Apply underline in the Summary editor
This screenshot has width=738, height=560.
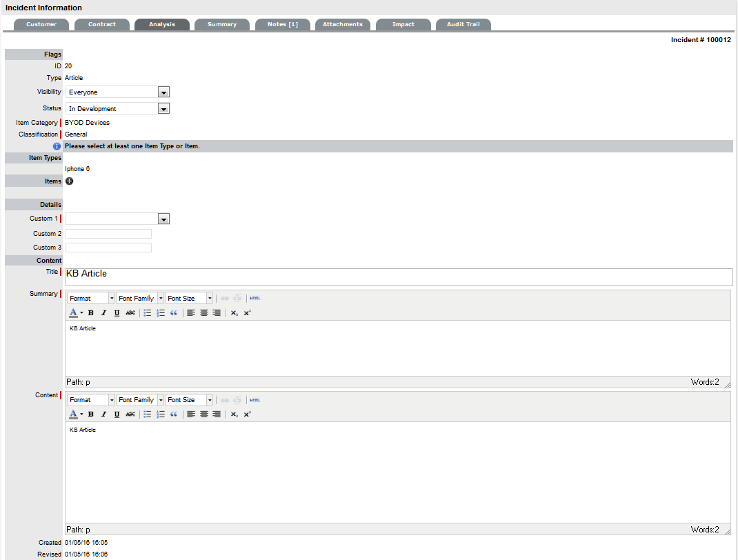pyautogui.click(x=117, y=313)
